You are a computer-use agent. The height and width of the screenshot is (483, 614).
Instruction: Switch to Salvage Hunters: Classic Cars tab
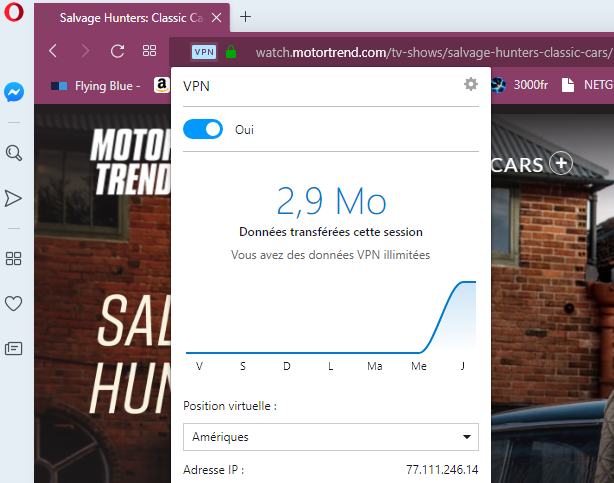coord(132,18)
